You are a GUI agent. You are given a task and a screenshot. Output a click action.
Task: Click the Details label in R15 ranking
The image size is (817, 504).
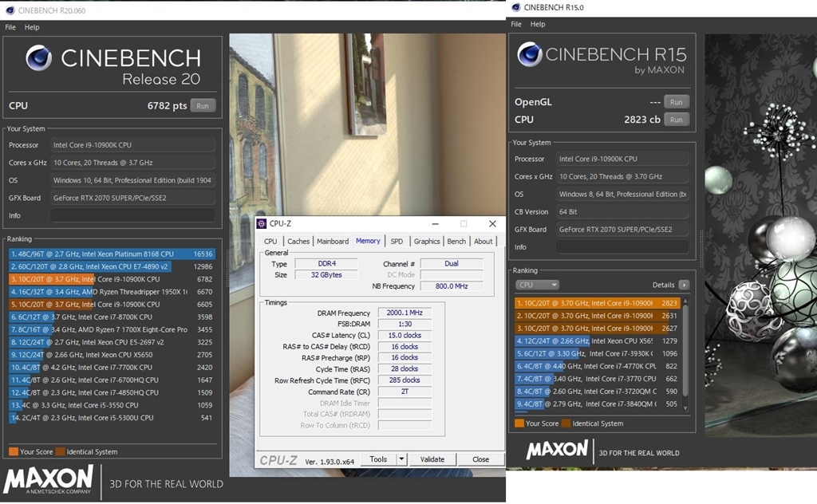663,285
